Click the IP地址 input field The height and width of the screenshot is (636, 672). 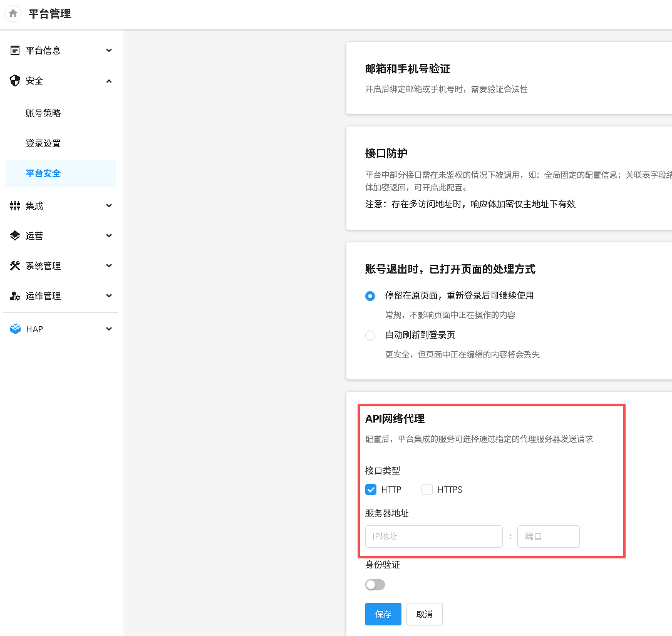point(433,536)
